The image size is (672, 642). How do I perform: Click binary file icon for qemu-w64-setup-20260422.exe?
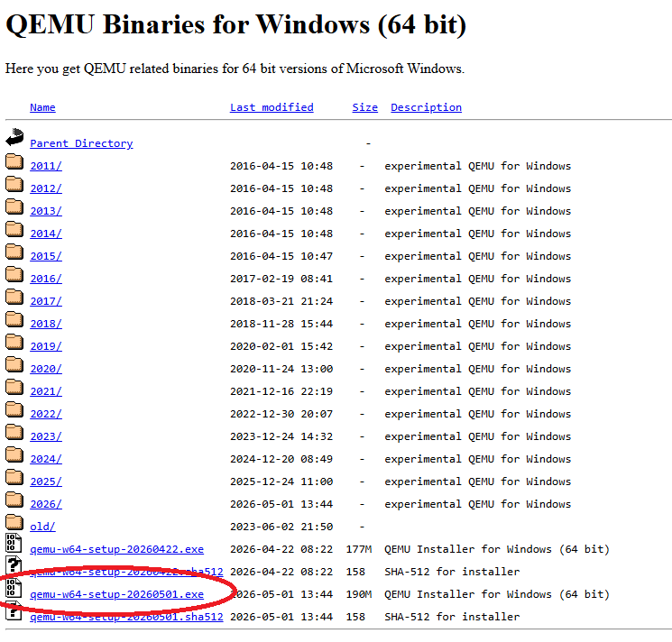14,543
